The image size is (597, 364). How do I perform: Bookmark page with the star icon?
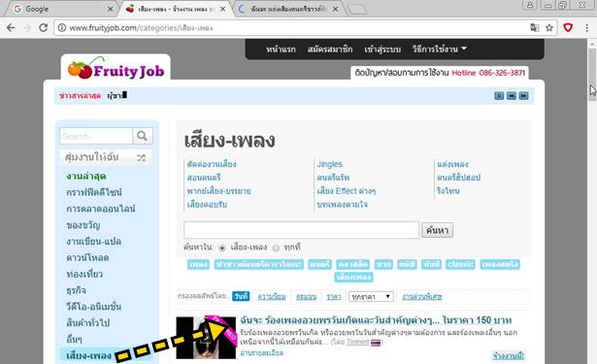coord(549,28)
